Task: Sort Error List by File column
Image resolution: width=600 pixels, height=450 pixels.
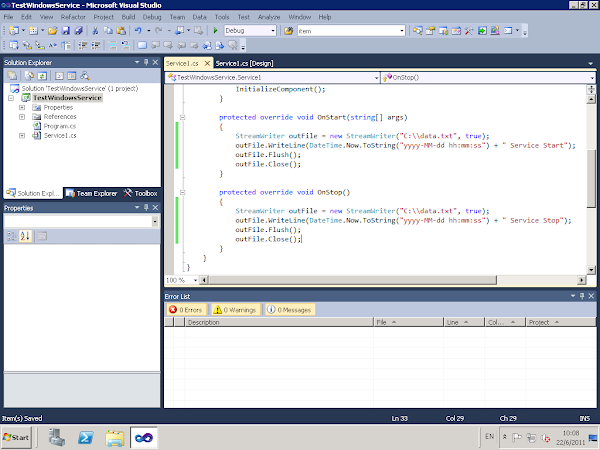Action: click(408, 322)
